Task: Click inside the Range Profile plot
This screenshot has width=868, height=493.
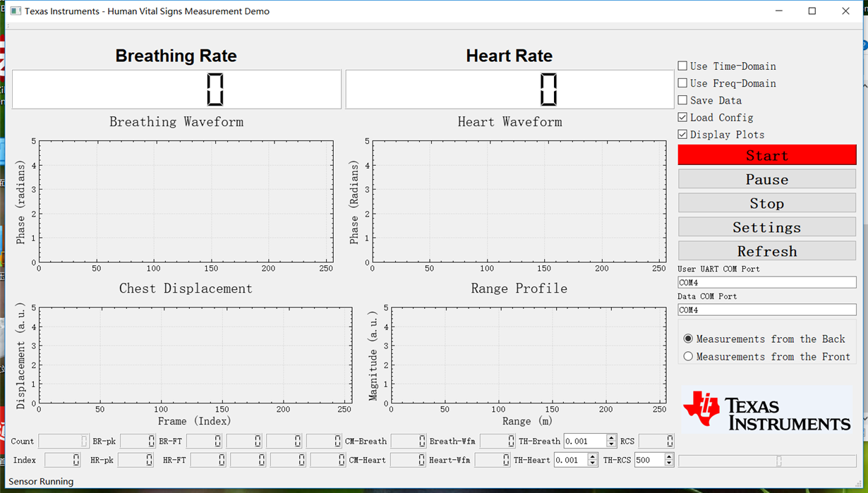Action: point(529,355)
